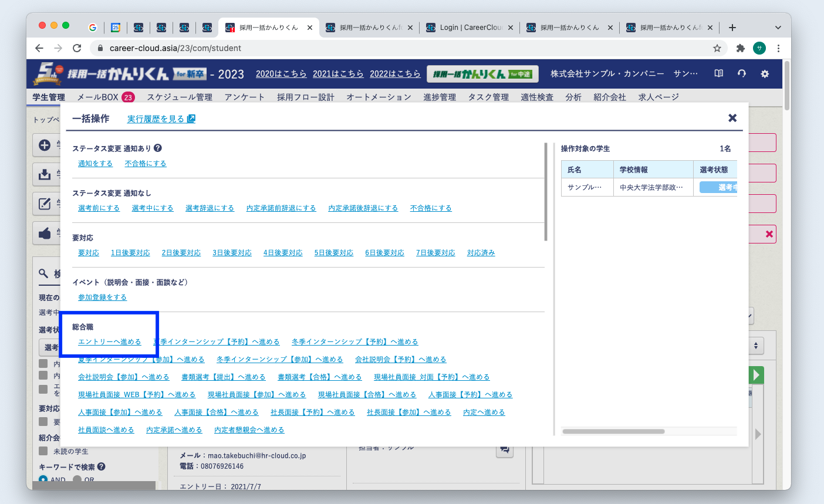Open the Chrome three-dot menu
Screen dimensions: 824x504
click(778, 48)
